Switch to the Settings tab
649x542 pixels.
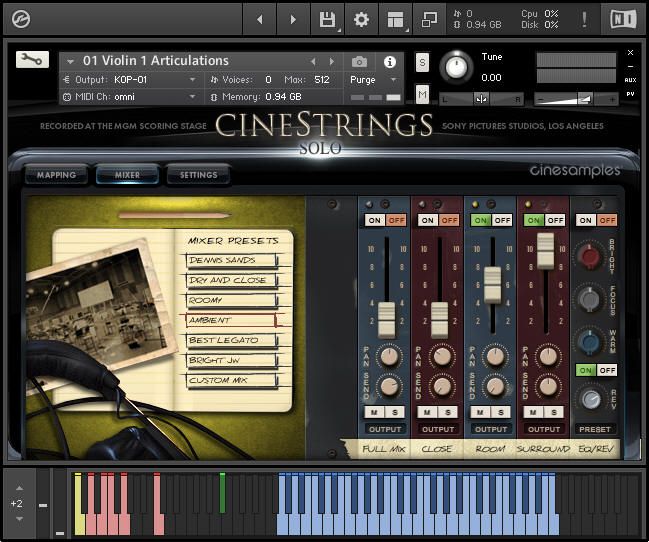tap(198, 175)
